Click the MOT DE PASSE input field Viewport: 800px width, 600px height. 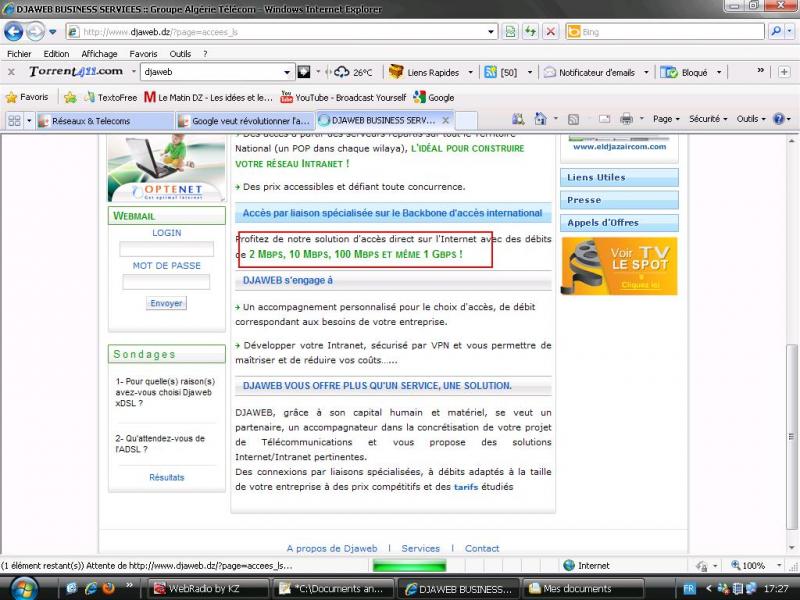click(166, 282)
